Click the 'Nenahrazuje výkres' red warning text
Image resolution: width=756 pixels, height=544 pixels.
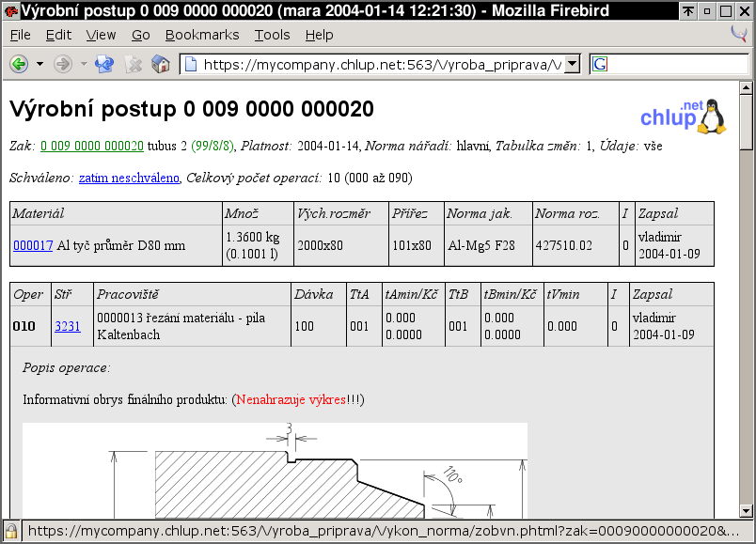(291, 399)
